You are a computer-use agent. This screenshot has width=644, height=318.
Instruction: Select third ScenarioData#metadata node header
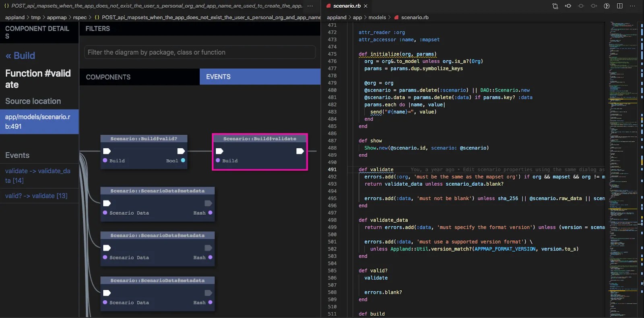[157, 281]
